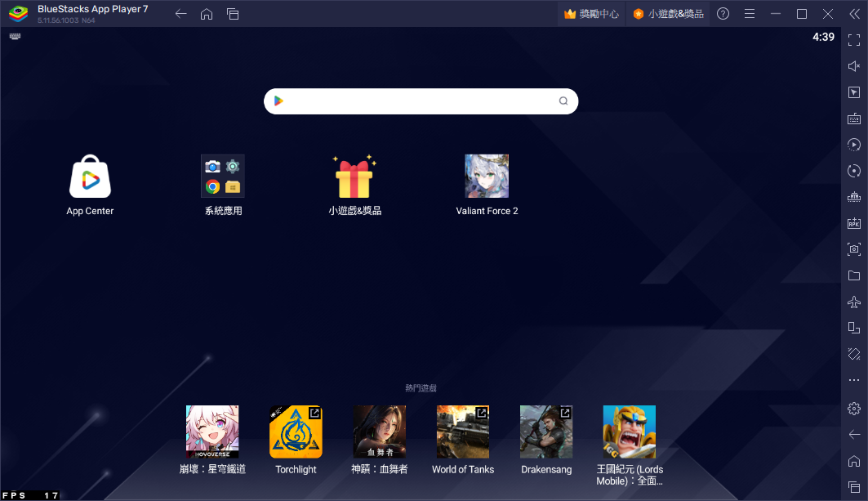Click the Google Play icon in search bar
868x501 pixels.
coord(278,101)
